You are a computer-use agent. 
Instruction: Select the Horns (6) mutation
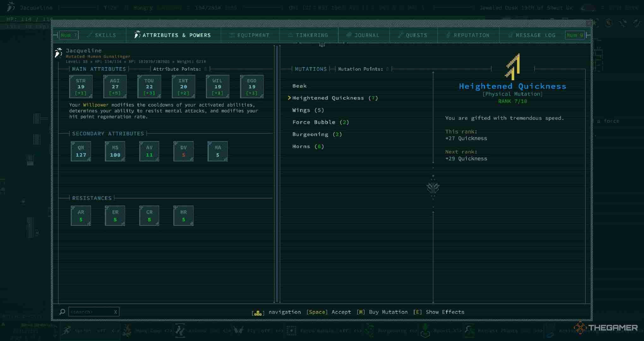pos(308,147)
